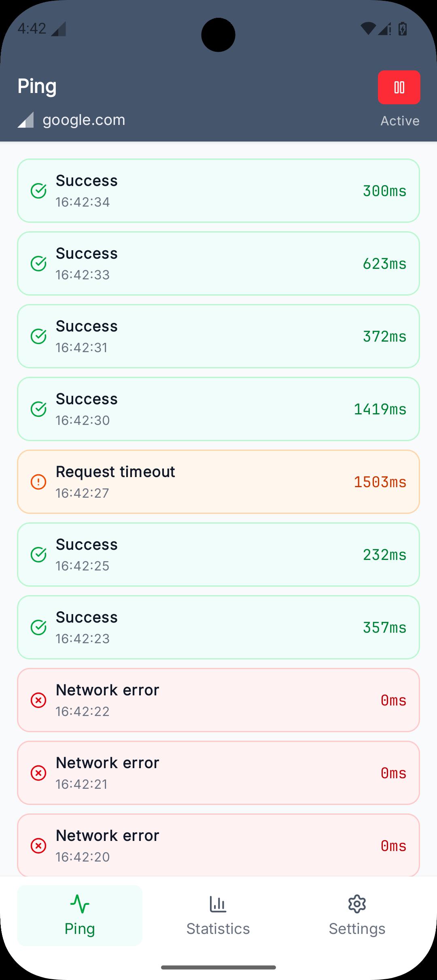Tap the google.com host label

(84, 120)
